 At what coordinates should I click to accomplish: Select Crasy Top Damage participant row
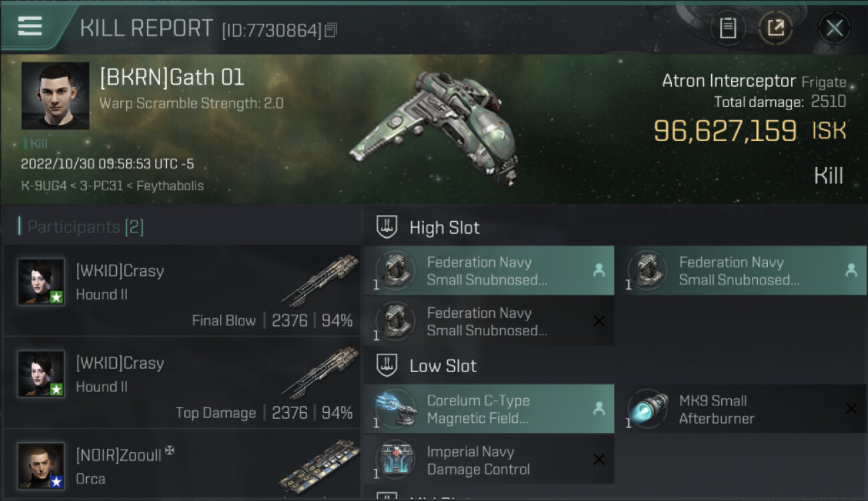pyautogui.click(x=182, y=383)
